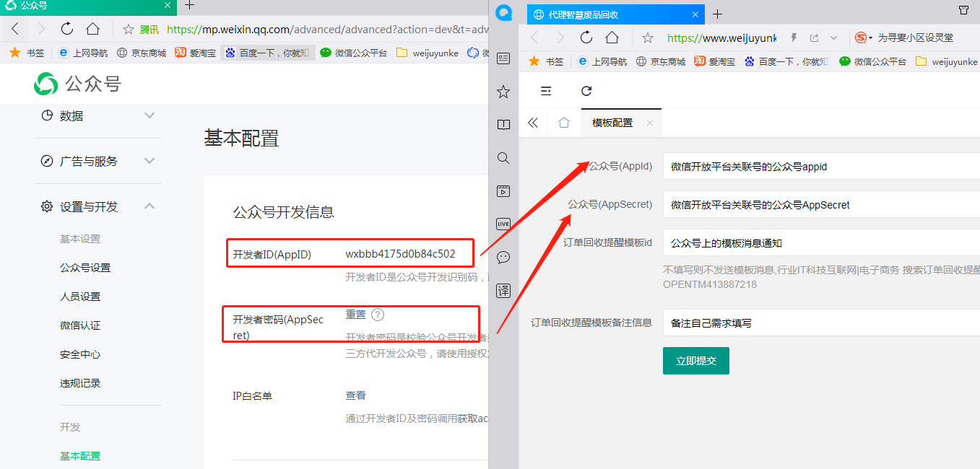Click AppID value wxbbb4175d0b84c502

click(400, 254)
